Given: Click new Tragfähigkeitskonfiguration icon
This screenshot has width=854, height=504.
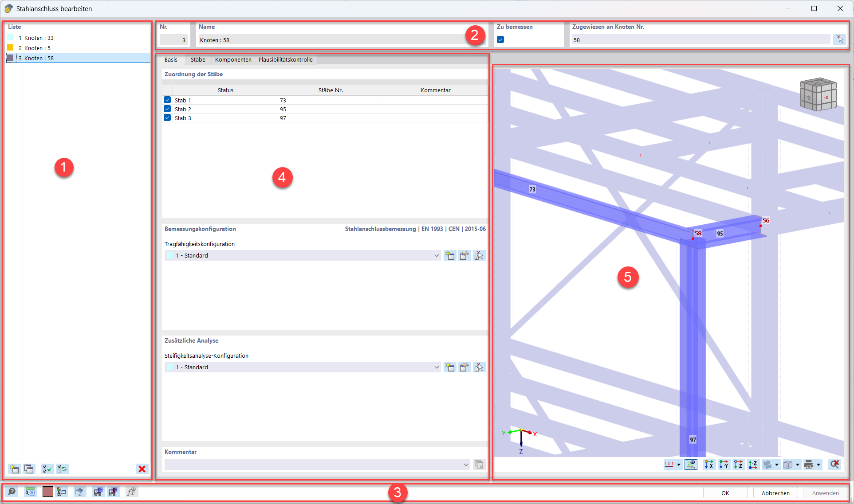Looking at the screenshot, I should tap(450, 255).
